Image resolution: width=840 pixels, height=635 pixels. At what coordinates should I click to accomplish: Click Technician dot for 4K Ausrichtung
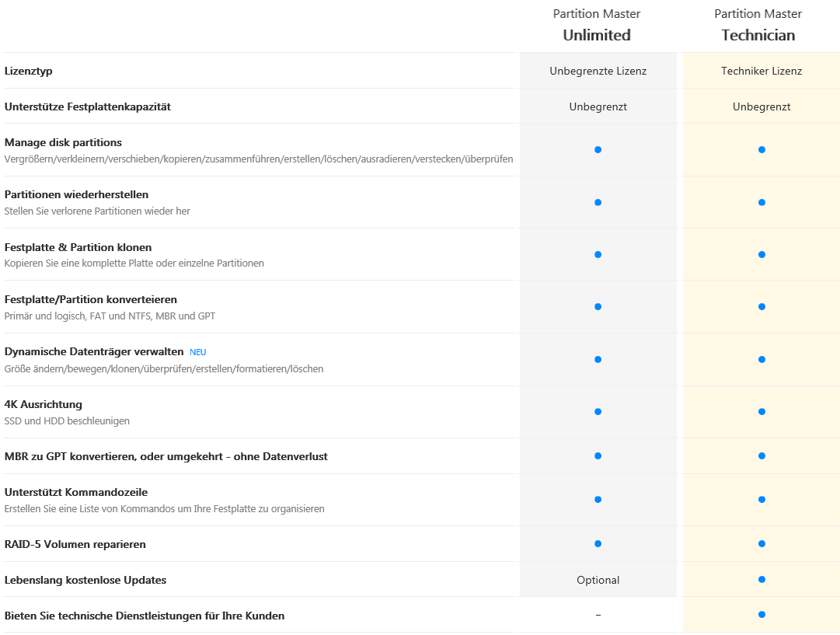(x=762, y=411)
